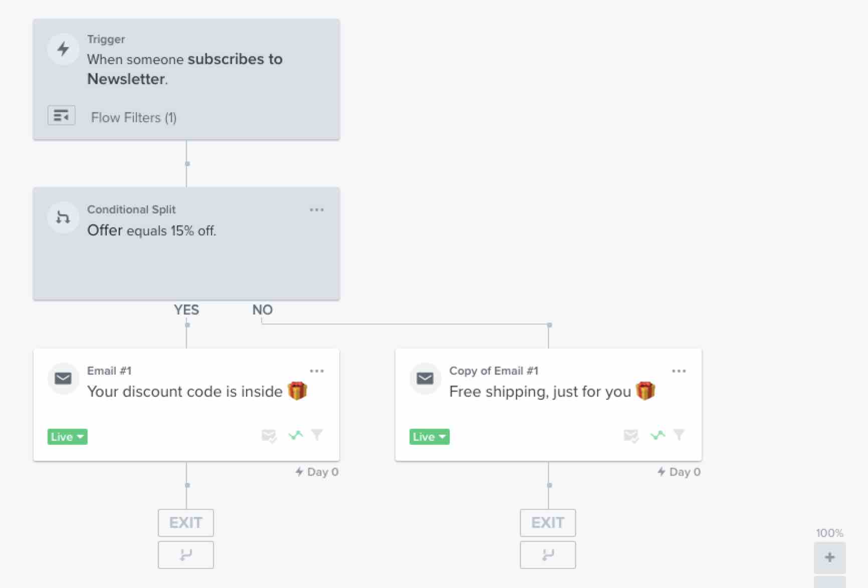This screenshot has height=588, width=868.
Task: Click the Flow Filters (1) link
Action: click(133, 117)
